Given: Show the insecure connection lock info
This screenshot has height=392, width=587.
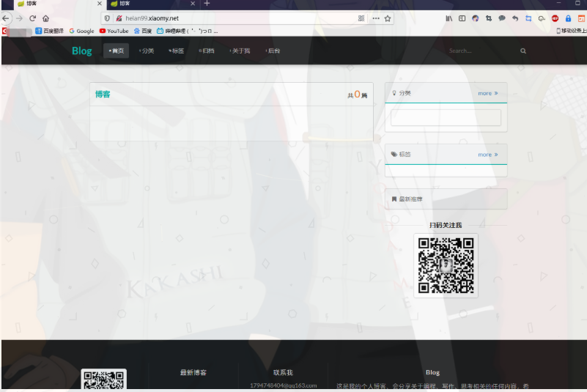Looking at the screenshot, I should pos(119,18).
